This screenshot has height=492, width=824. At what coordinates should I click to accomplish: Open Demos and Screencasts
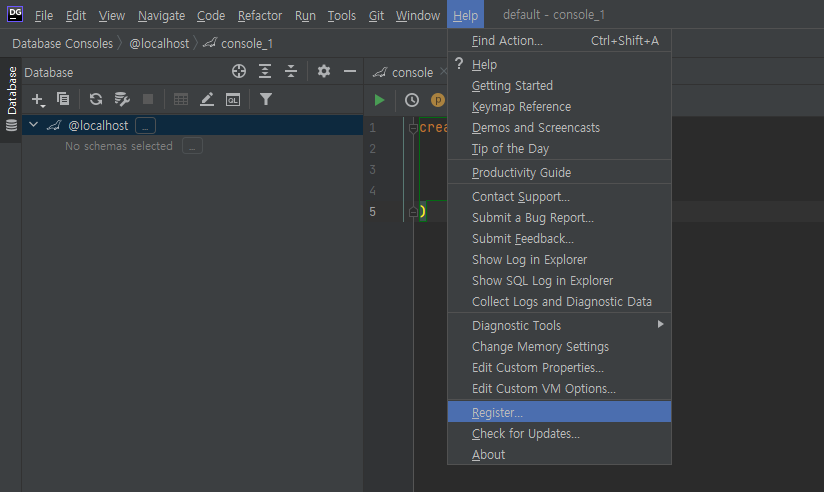(559, 127)
